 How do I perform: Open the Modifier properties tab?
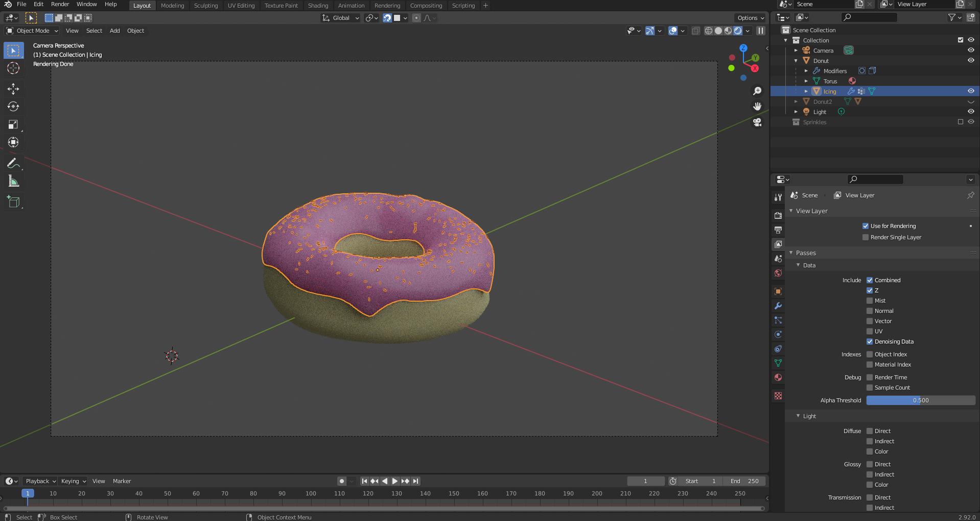click(x=778, y=306)
